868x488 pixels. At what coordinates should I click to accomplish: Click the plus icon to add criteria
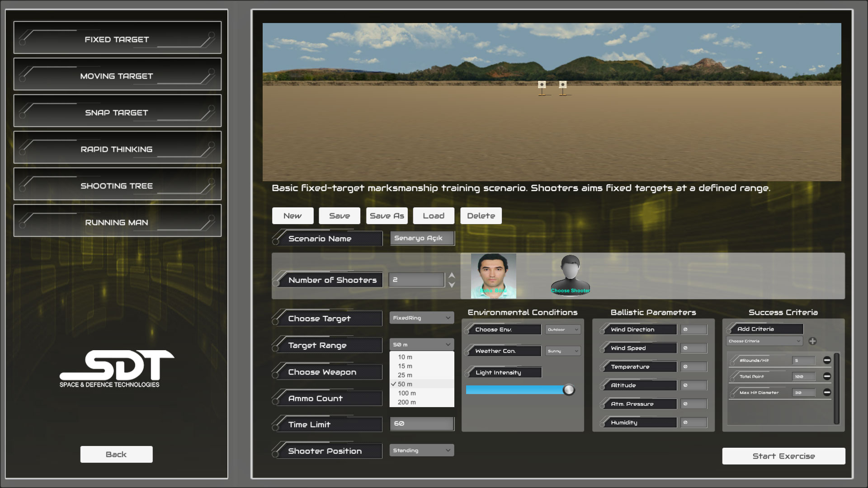(812, 341)
